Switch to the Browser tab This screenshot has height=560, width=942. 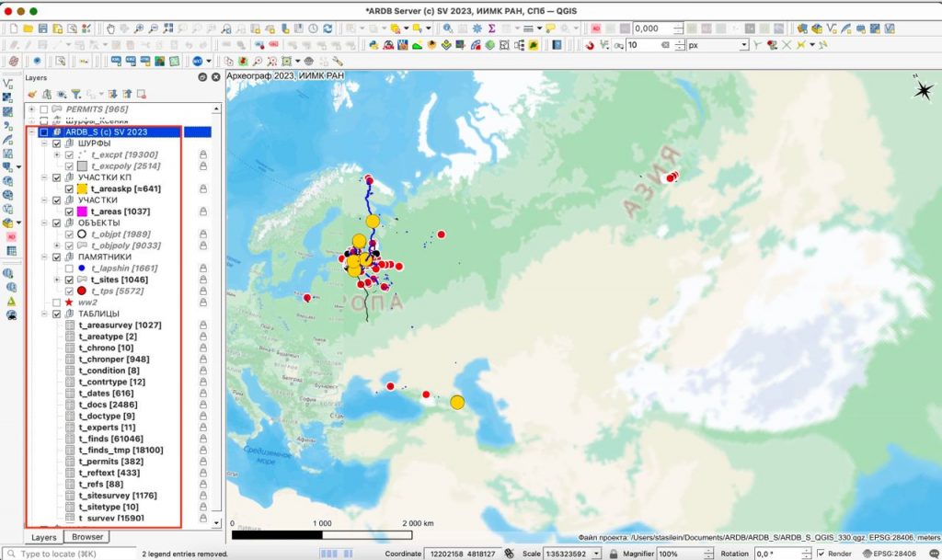pyautogui.click(x=87, y=536)
